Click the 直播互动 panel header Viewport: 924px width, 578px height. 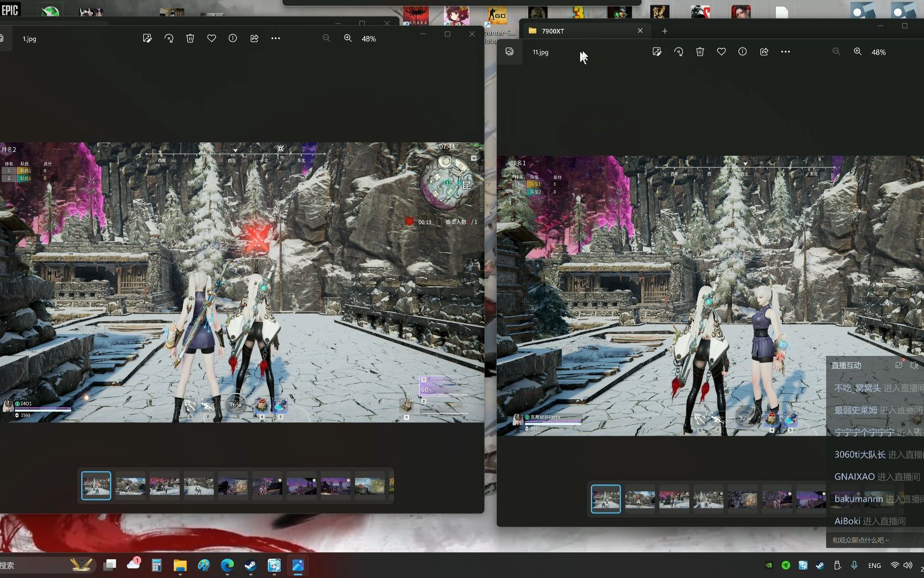click(x=846, y=366)
